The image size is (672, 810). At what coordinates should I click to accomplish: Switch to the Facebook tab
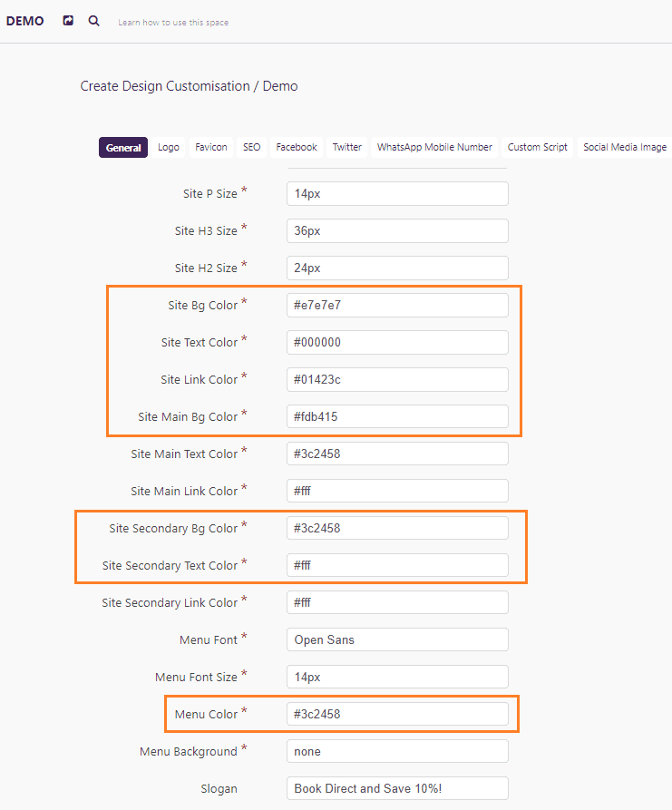[297, 147]
